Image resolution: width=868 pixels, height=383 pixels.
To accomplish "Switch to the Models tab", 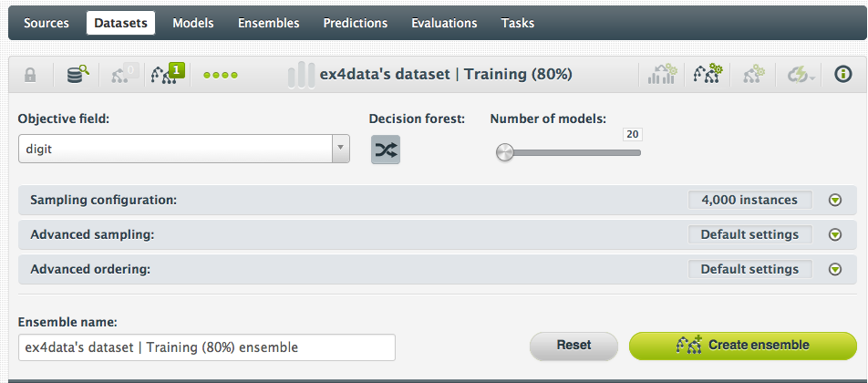I will pyautogui.click(x=192, y=23).
